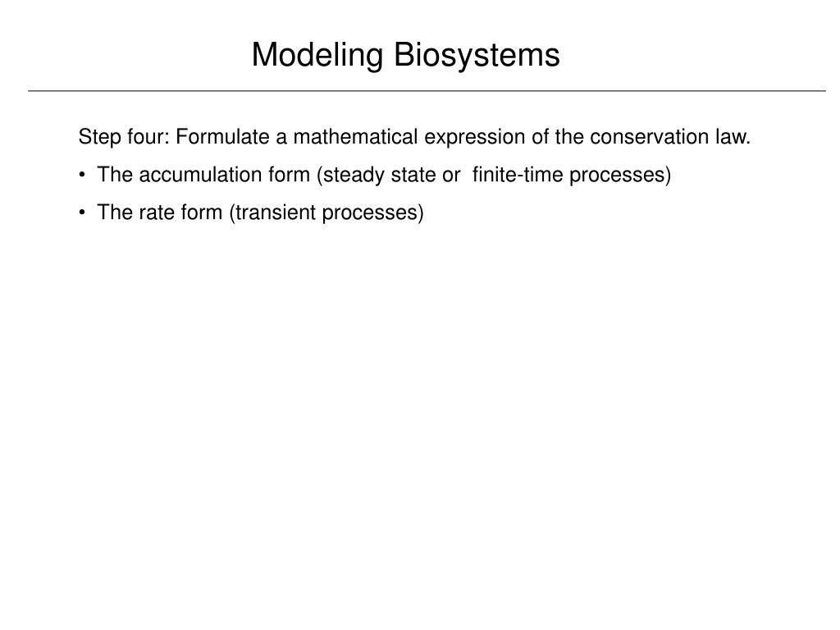Viewport: 840px width, 630px height.
Task: Click the horizontal divider line under the title
Action: coord(427,91)
